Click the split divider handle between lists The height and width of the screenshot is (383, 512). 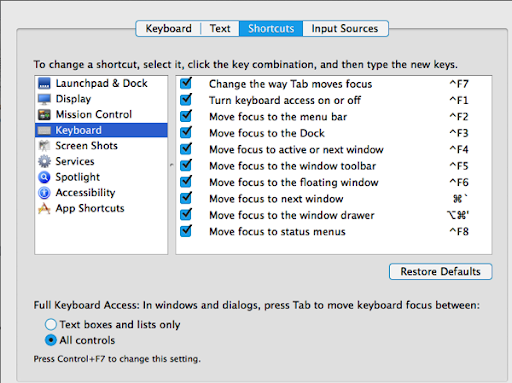(x=172, y=165)
